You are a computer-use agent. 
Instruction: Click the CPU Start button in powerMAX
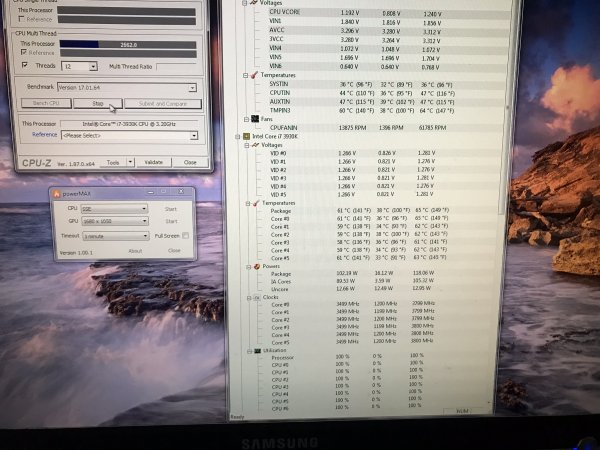click(x=171, y=209)
